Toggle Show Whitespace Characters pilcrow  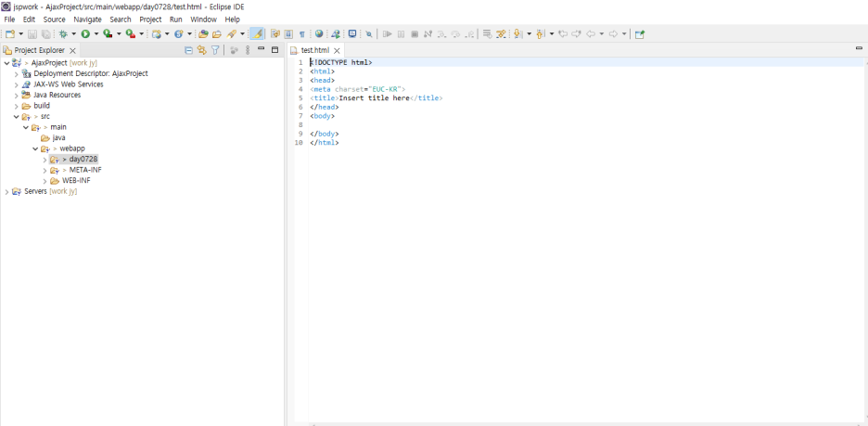click(302, 33)
